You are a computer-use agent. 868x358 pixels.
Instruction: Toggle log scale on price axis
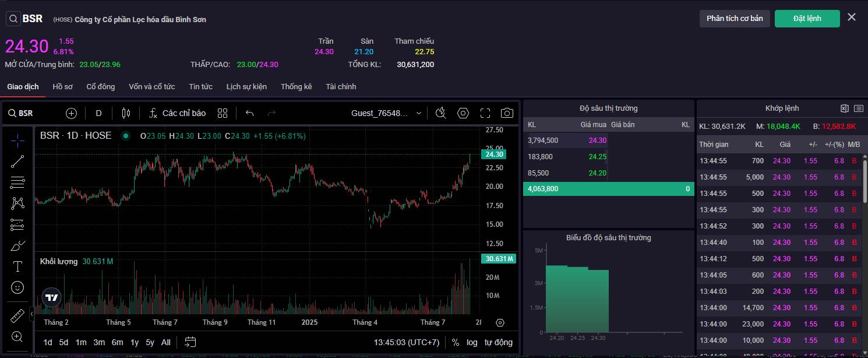point(472,342)
